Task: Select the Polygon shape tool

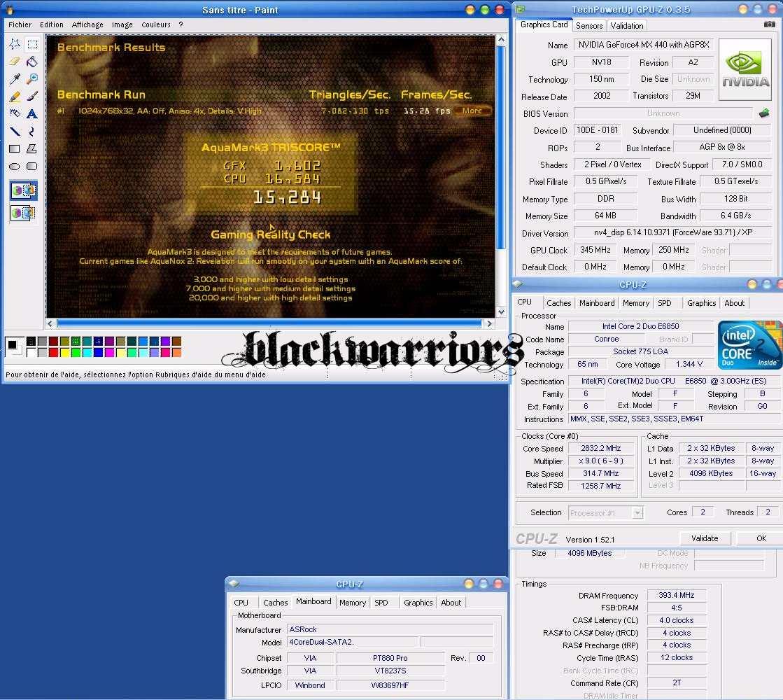Action: click(32, 148)
